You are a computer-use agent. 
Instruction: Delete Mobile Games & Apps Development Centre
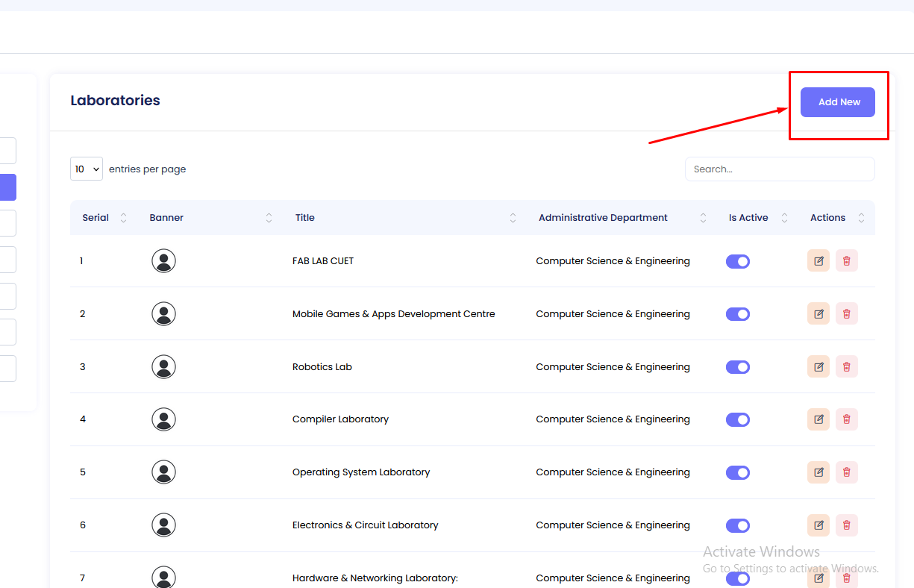tap(846, 314)
